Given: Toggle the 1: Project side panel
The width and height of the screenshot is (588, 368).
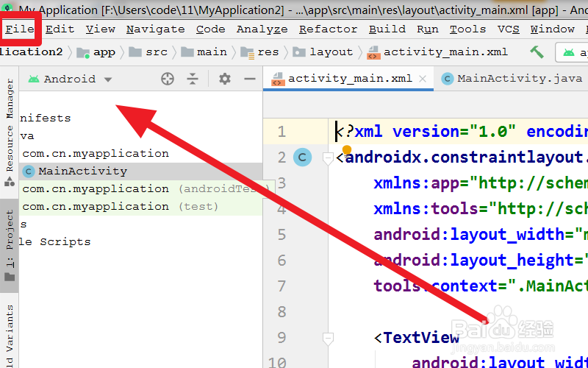Looking at the screenshot, I should [10, 246].
